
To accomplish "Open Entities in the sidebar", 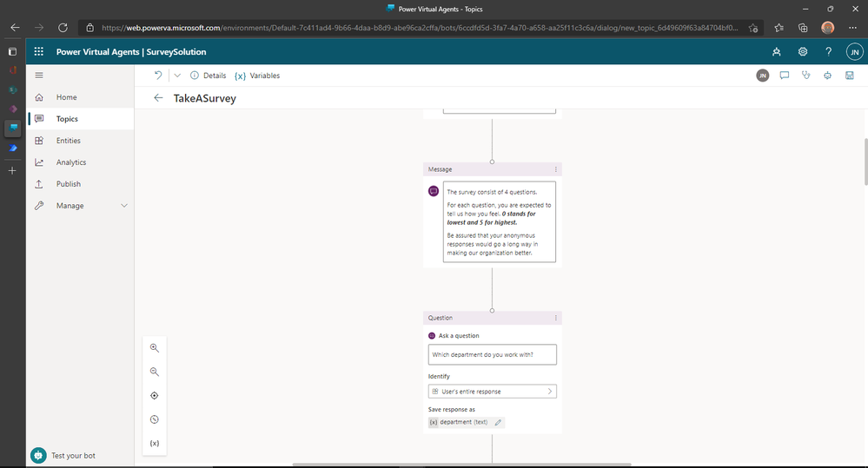I will [80, 141].
